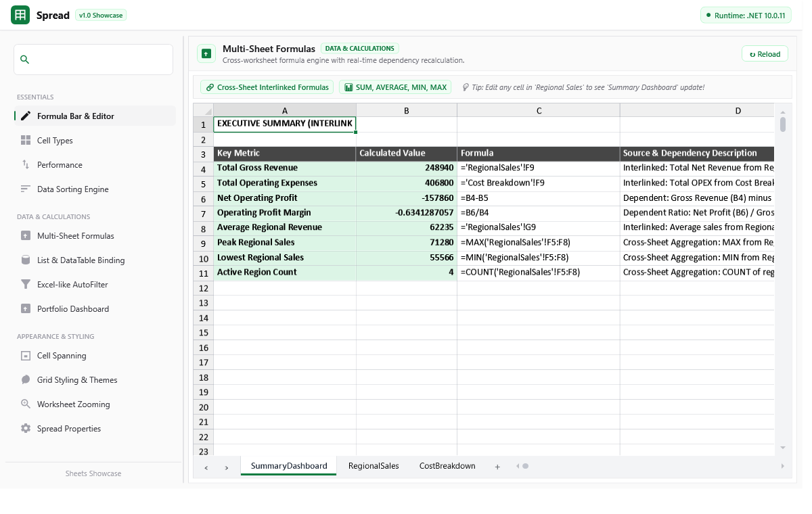Screen dimensions: 812x514
Task: Select the -0.6341287057 cell
Action: [x=407, y=213]
